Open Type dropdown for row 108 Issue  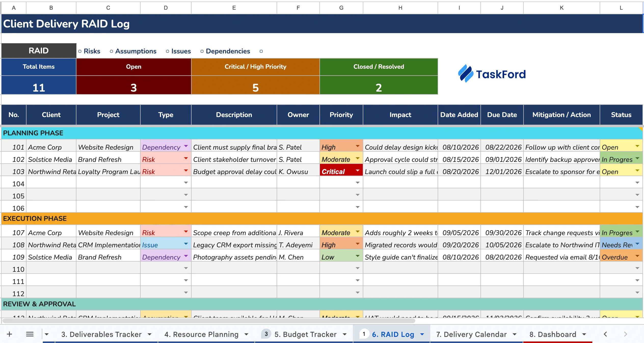click(186, 244)
